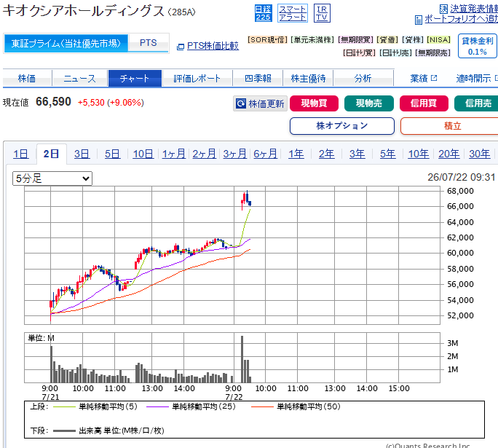Select the 5年 chart period
Viewport: 498px width, 448px height.
[x=388, y=154]
